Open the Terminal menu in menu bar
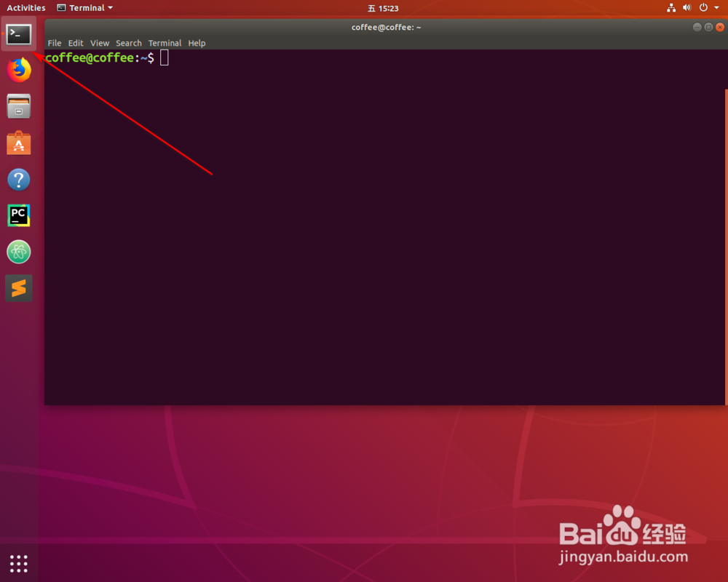This screenshot has width=728, height=582. pos(165,43)
